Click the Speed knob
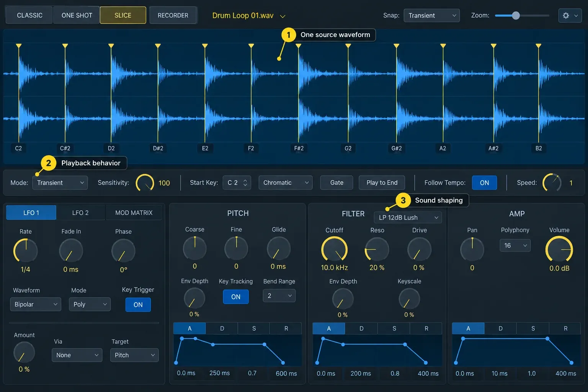Screen dimensions: 588x392 point(552,183)
